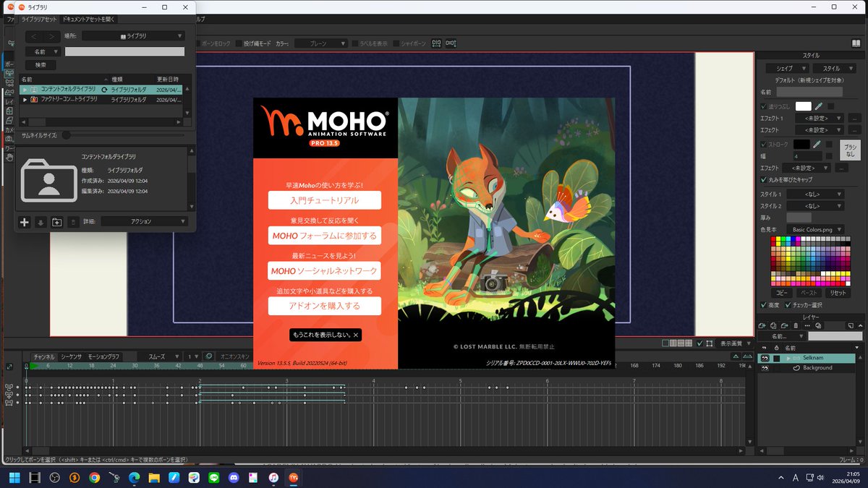Click the MOHO ソーシャルネットワーク button
Viewport: 868px width, 488px height.
tap(324, 271)
